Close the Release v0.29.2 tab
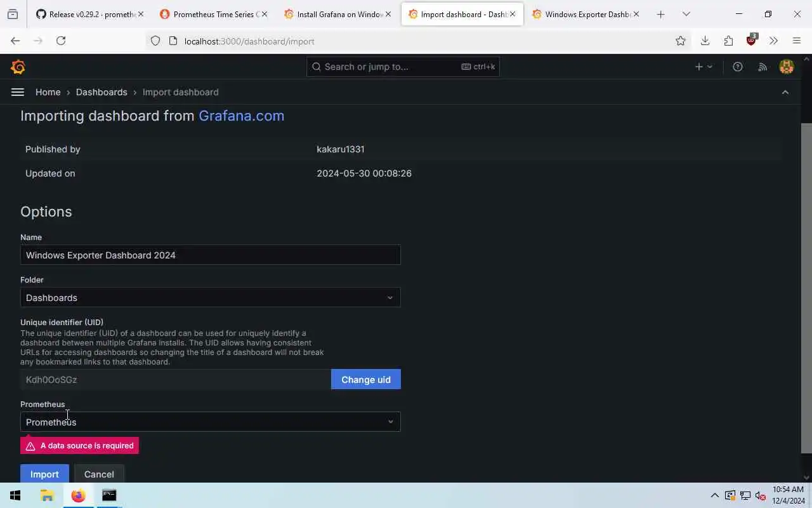 click(140, 14)
